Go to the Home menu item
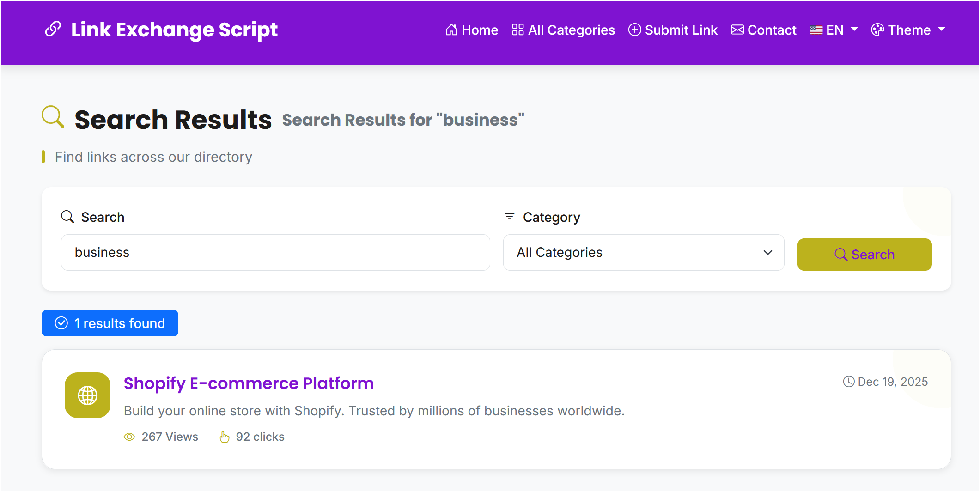The width and height of the screenshot is (980, 492). click(472, 30)
